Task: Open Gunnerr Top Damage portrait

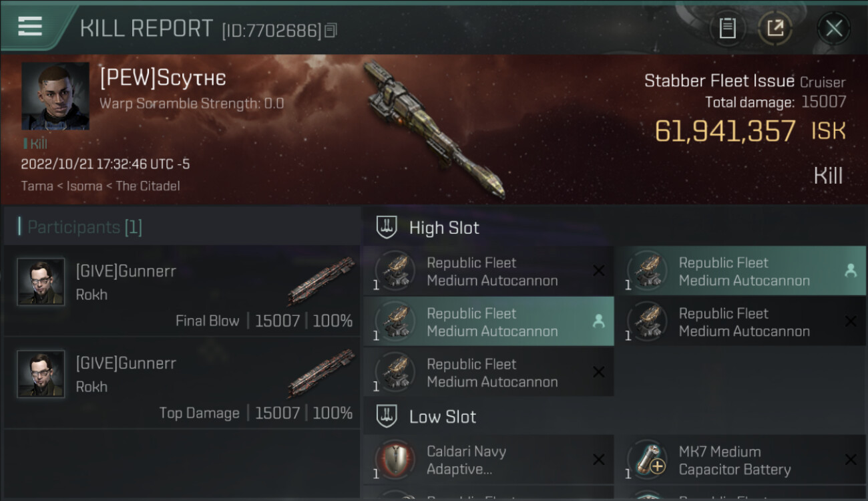Action: (41, 374)
